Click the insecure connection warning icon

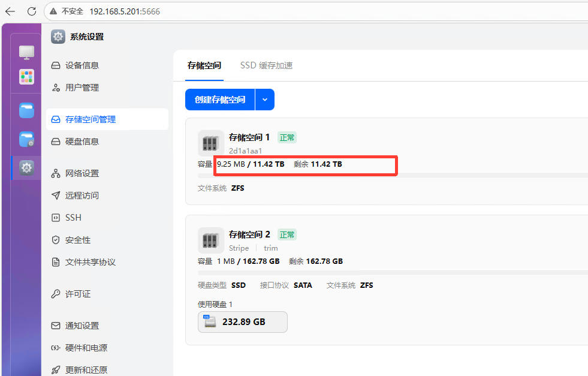tap(53, 11)
